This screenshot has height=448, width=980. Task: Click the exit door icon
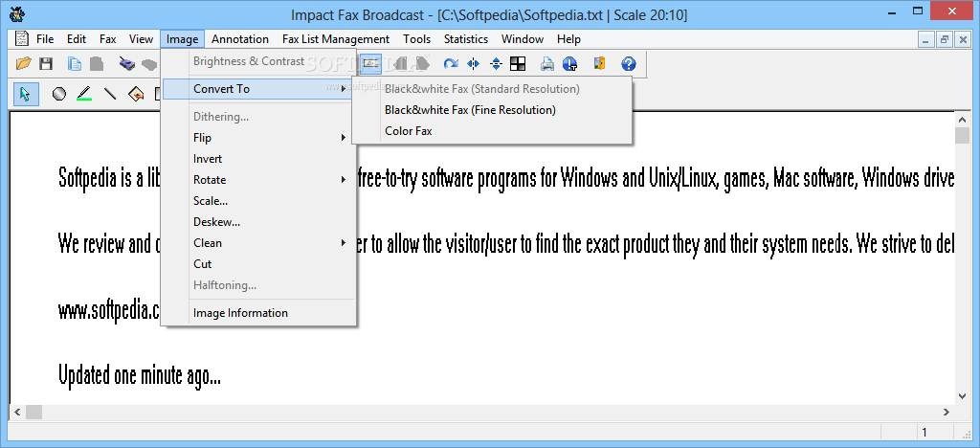point(599,63)
